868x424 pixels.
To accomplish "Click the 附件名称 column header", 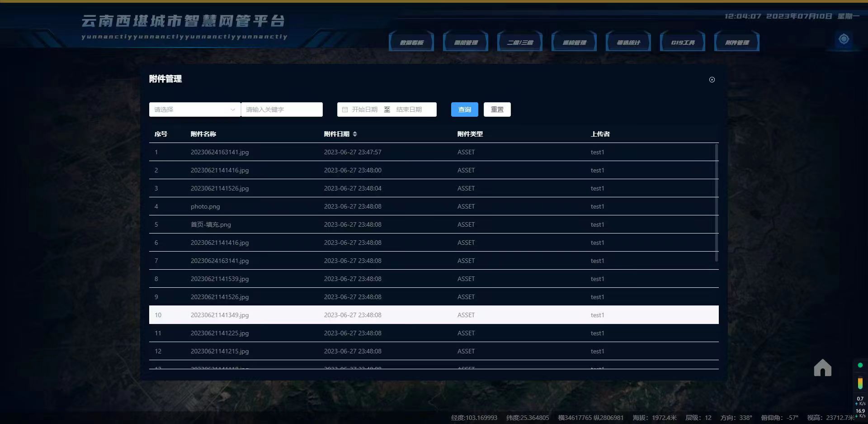I will point(203,134).
